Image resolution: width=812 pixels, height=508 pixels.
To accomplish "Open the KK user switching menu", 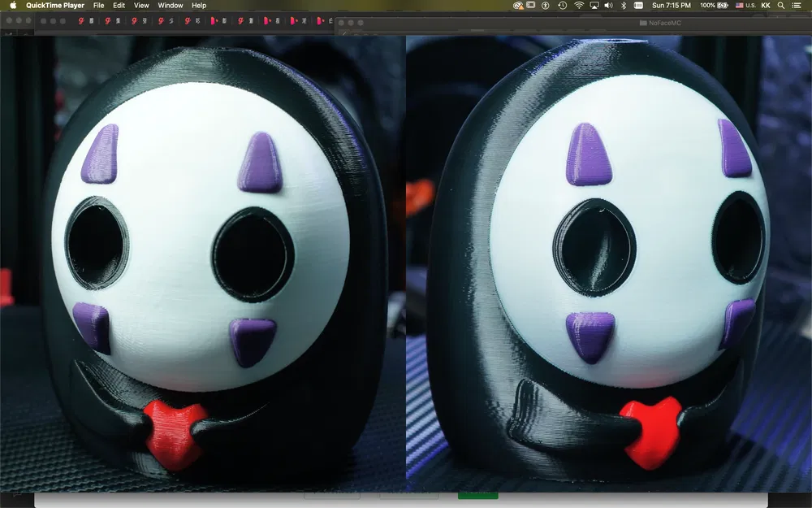I will tap(765, 6).
